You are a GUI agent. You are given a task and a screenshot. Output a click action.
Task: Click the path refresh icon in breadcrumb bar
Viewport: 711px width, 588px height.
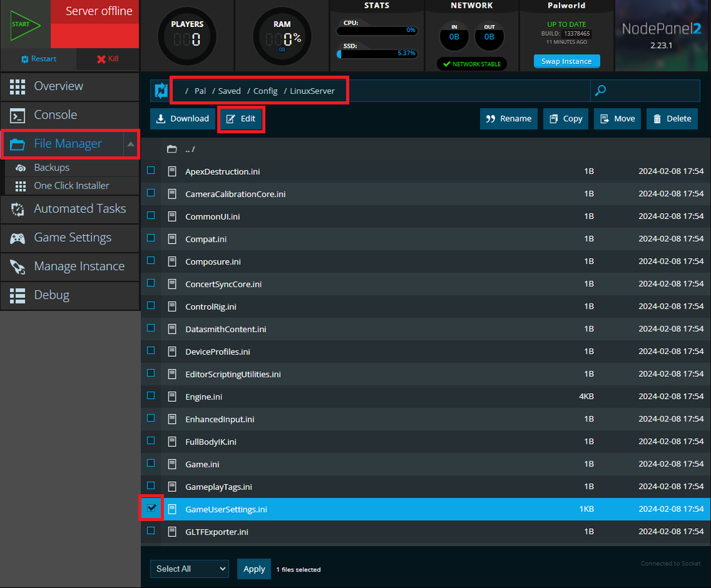(x=161, y=91)
